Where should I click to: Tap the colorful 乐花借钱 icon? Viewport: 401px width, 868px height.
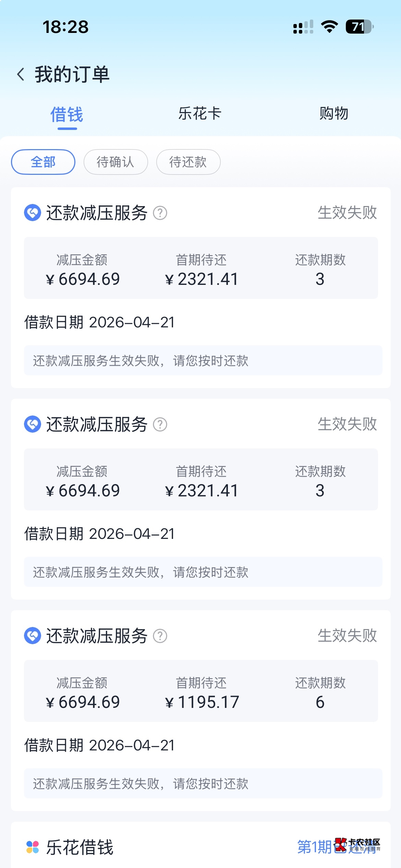point(33,847)
